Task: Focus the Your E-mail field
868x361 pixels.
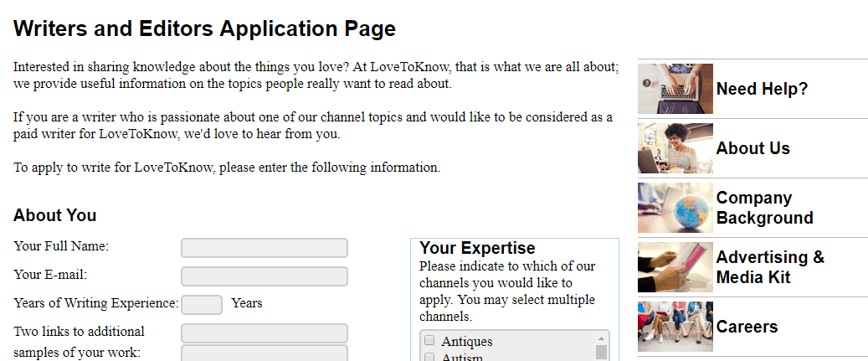Action: pyautogui.click(x=265, y=276)
